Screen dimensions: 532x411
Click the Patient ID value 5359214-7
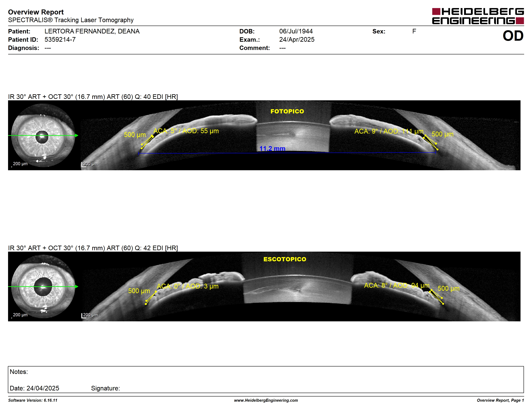(60, 39)
